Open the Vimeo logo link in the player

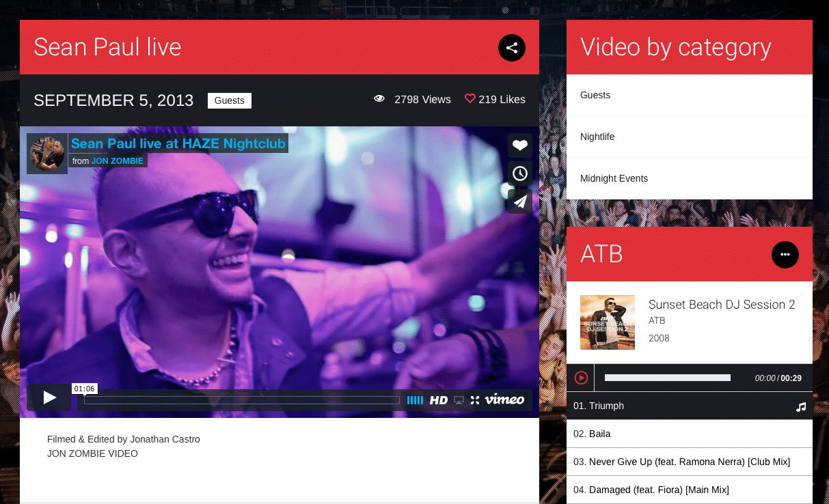[x=504, y=400]
